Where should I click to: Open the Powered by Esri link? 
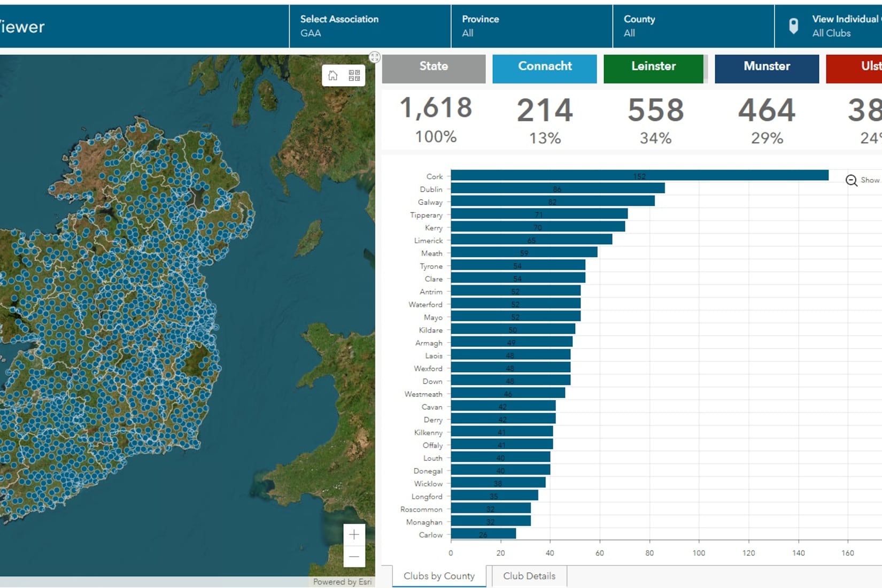(342, 582)
